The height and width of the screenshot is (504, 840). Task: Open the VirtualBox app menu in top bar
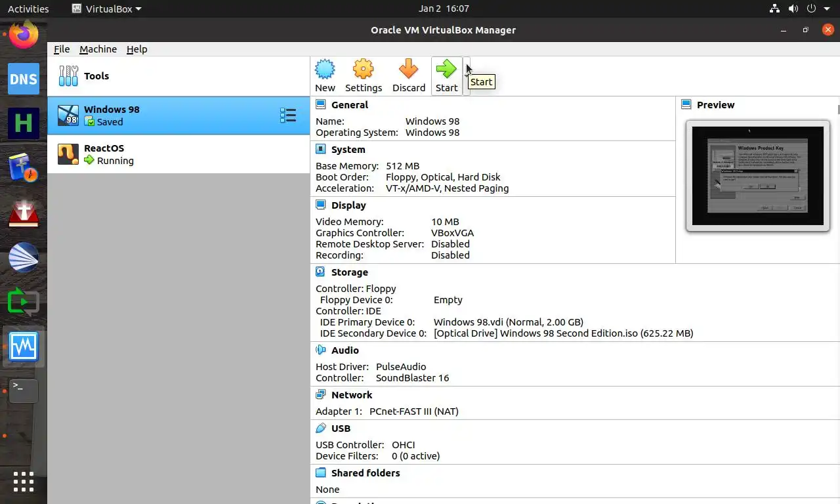106,9
